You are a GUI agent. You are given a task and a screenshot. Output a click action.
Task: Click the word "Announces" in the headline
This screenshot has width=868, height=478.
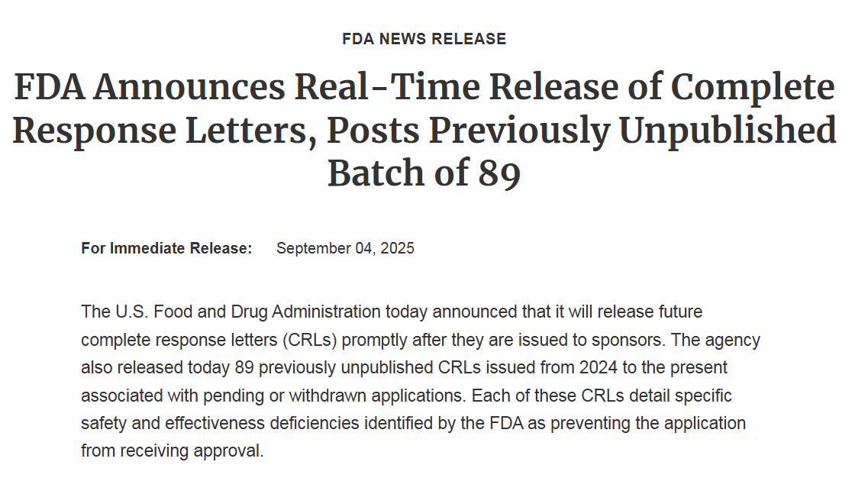coord(194,88)
